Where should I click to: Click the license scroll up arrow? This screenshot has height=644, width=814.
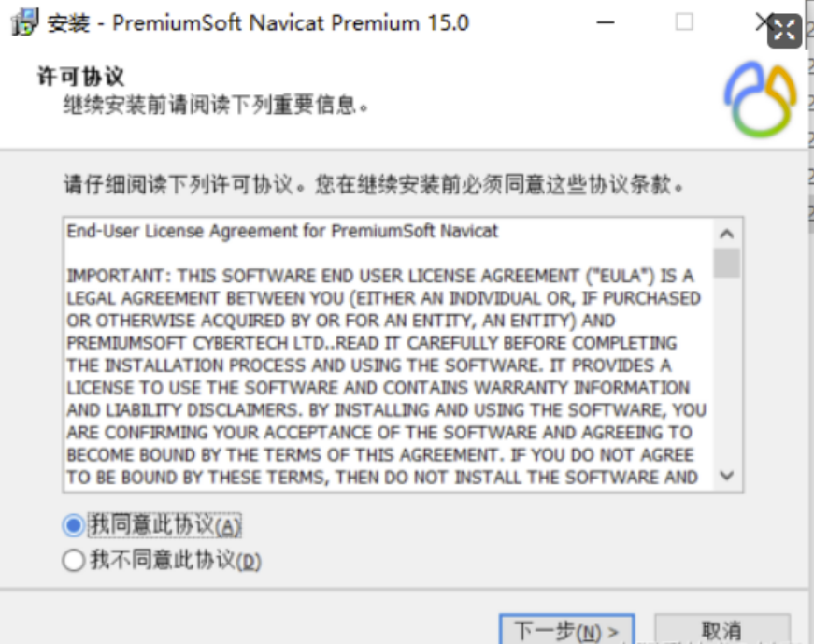tap(727, 235)
